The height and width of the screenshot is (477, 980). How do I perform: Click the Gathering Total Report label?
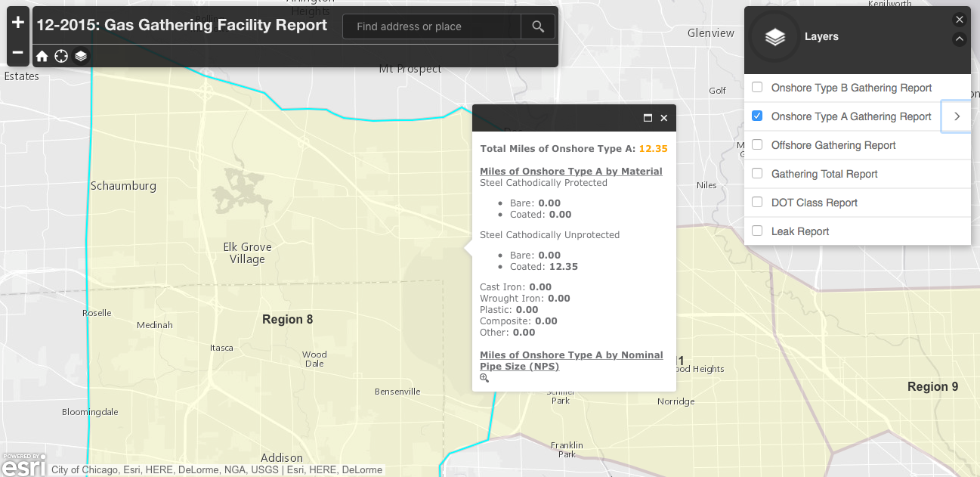pyautogui.click(x=824, y=174)
